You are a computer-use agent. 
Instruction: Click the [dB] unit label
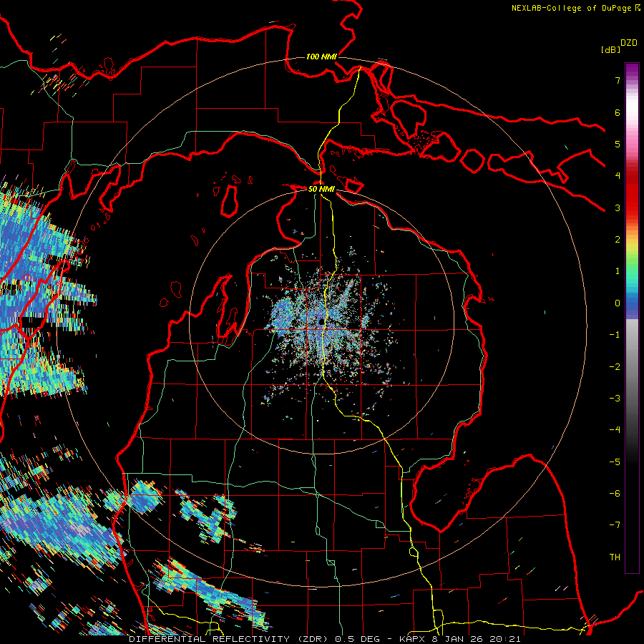click(x=610, y=49)
